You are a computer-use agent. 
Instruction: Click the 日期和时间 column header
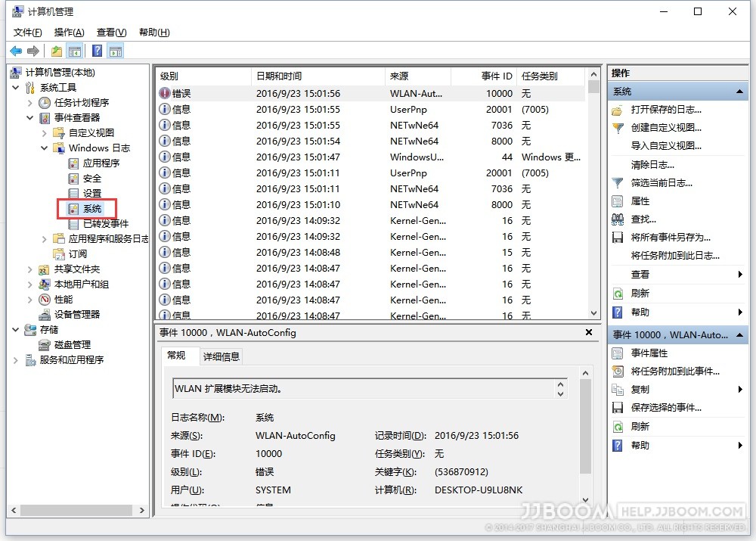[279, 76]
